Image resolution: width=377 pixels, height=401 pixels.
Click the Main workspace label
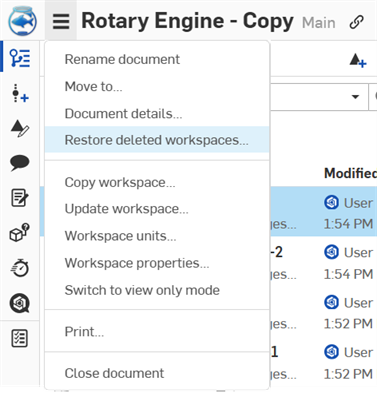click(x=318, y=23)
